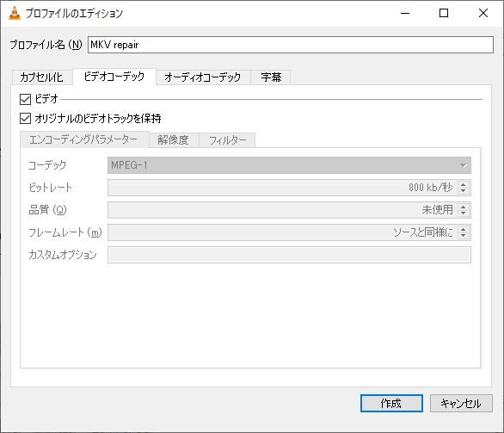This screenshot has height=433, width=504.
Task: Open the フィルター sub-tab
Action: [x=228, y=140]
